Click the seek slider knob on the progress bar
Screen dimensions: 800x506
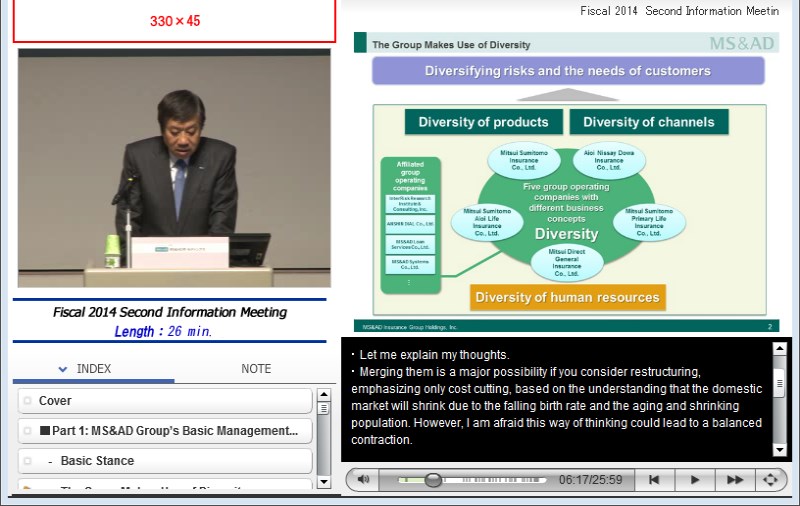[x=433, y=480]
